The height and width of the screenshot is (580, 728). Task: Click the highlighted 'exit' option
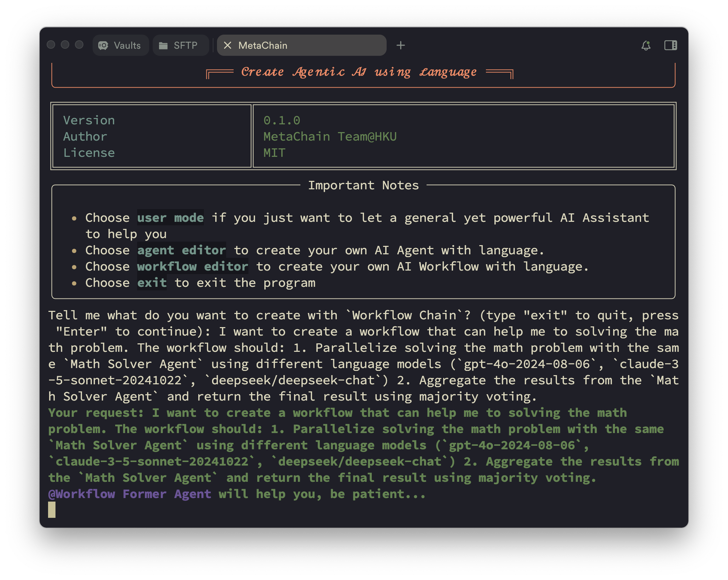(152, 283)
